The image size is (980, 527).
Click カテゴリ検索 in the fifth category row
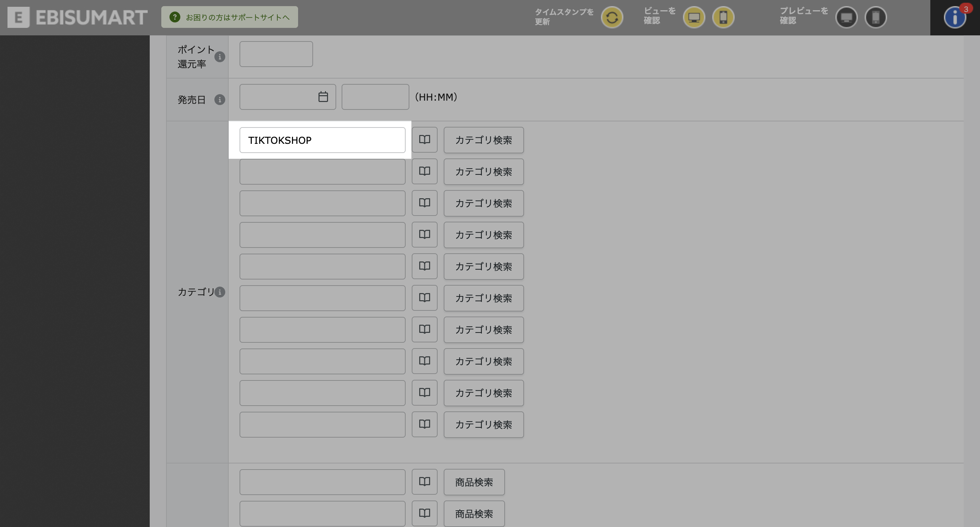tap(484, 266)
